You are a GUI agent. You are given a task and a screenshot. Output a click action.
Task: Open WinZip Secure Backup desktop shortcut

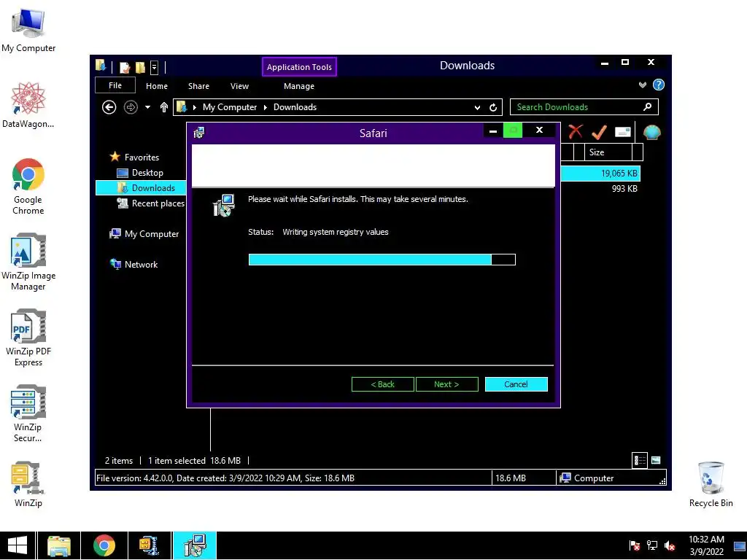[28, 413]
